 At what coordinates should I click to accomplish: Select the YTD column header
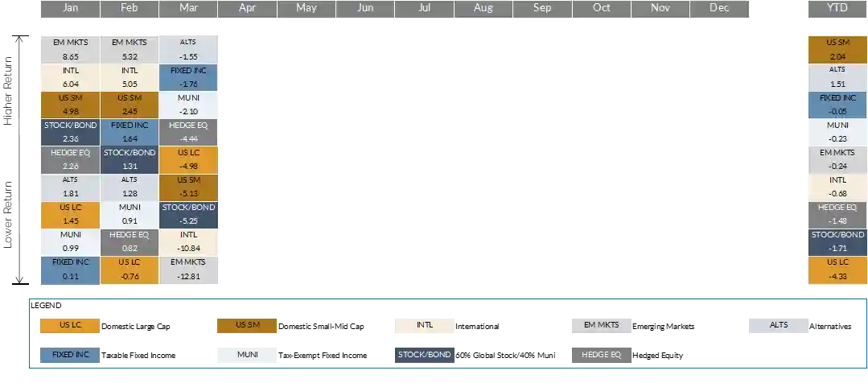point(837,8)
